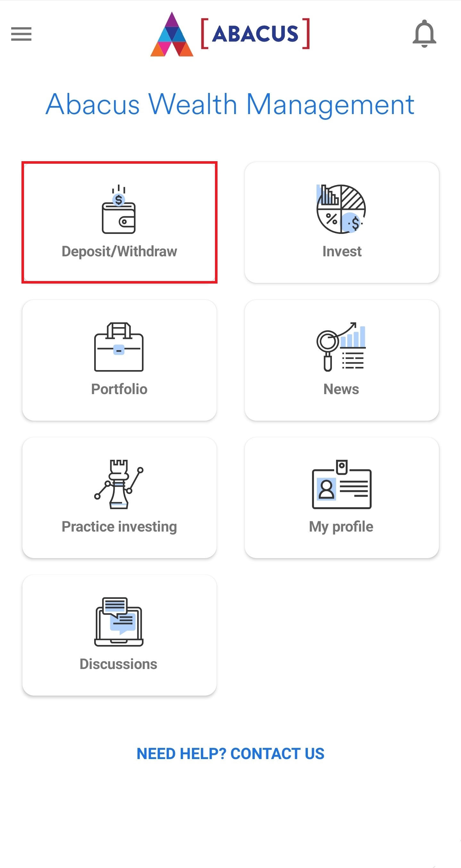Screen dimensions: 461x868
Task: Select the My profile text label
Action: tap(341, 527)
